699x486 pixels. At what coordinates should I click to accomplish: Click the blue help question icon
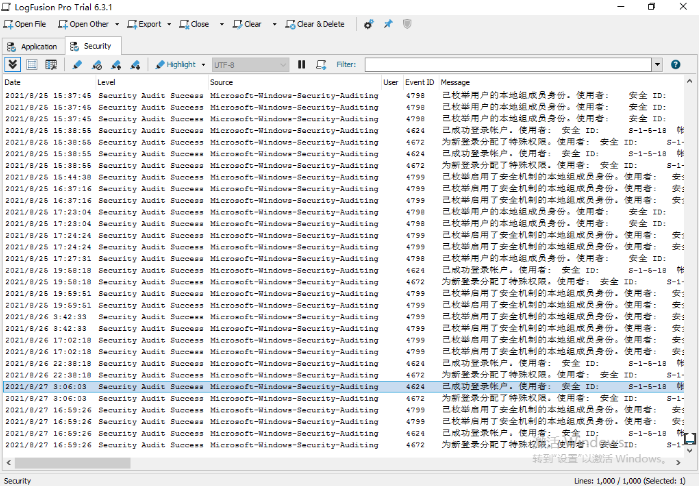(675, 65)
